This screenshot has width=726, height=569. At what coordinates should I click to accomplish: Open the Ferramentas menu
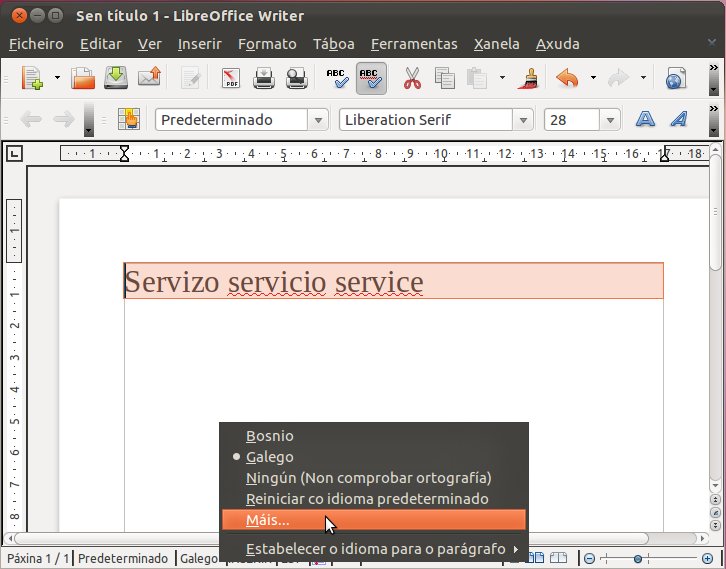[x=414, y=44]
